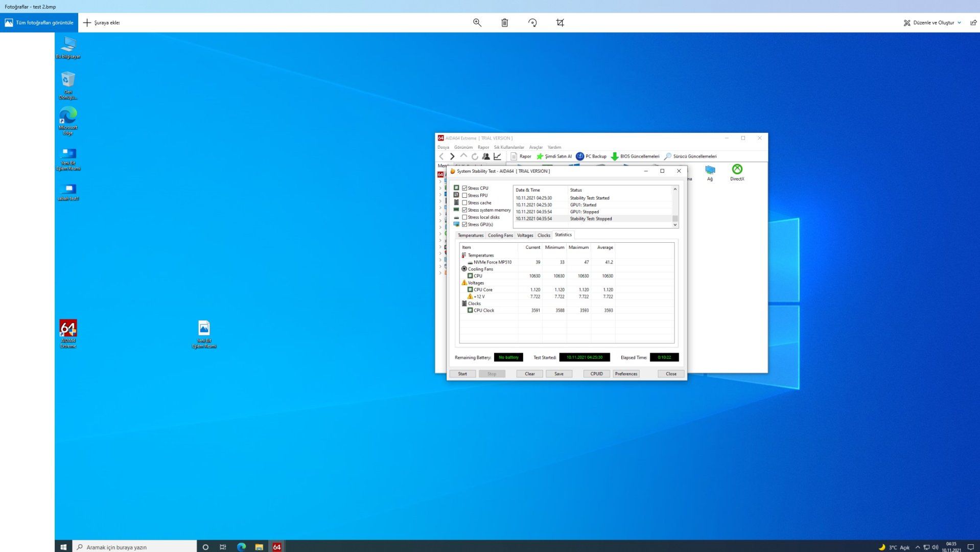Click the Rapor toolbar item in AIDA64
This screenshot has width=980, height=552.
[521, 156]
